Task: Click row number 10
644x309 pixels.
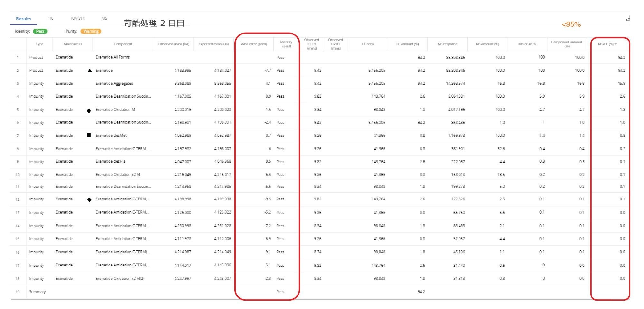Action: click(18, 175)
